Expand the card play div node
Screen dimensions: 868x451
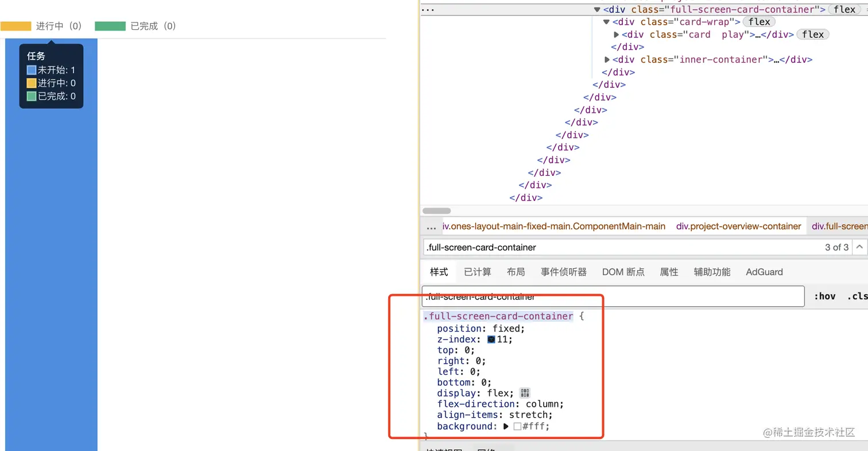(617, 34)
